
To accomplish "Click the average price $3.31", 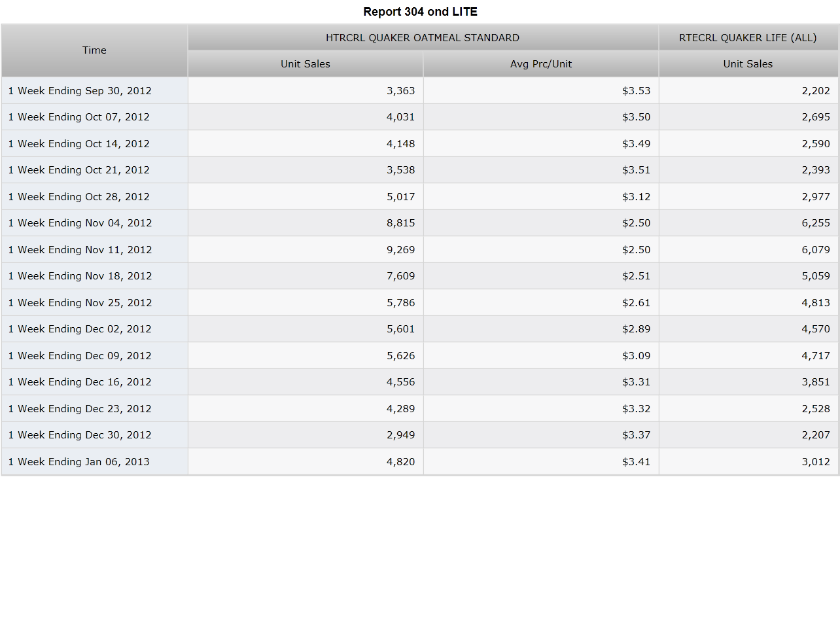I will point(637,382).
